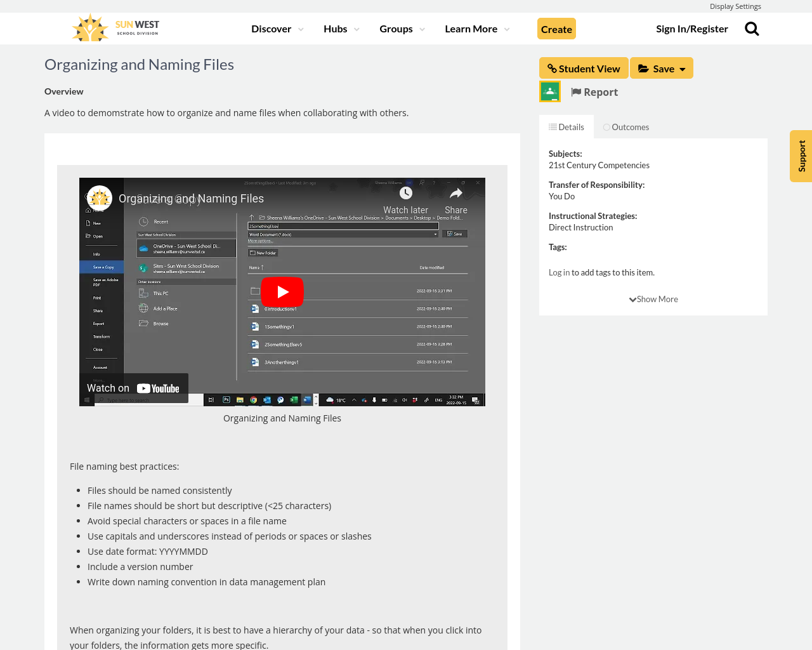Select the Details tab
Image resolution: width=812 pixels, height=650 pixels.
pyautogui.click(x=566, y=127)
